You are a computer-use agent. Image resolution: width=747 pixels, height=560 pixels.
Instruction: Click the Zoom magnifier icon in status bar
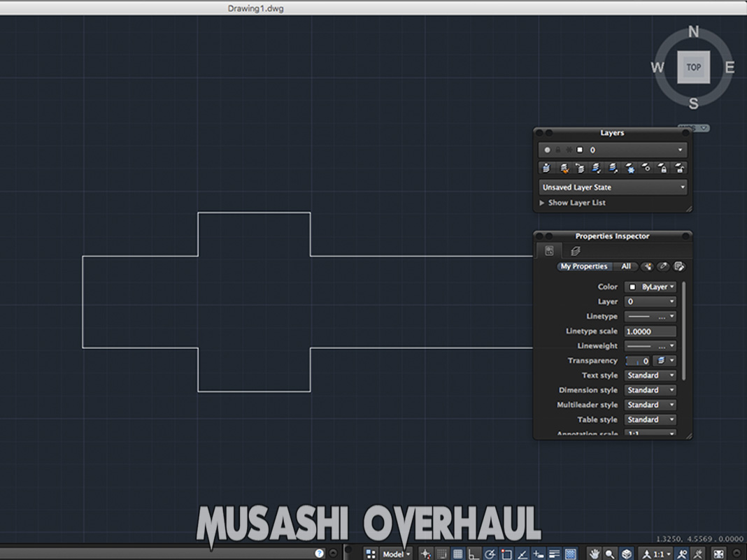[610, 554]
